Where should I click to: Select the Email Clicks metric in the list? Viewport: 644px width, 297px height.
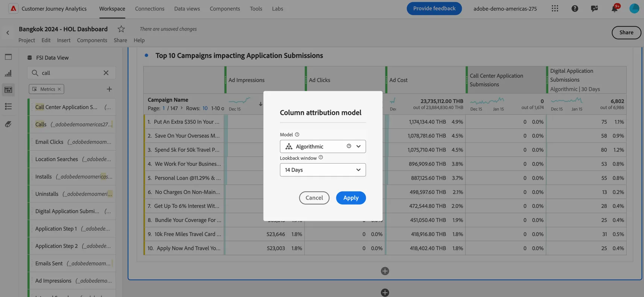coord(73,142)
